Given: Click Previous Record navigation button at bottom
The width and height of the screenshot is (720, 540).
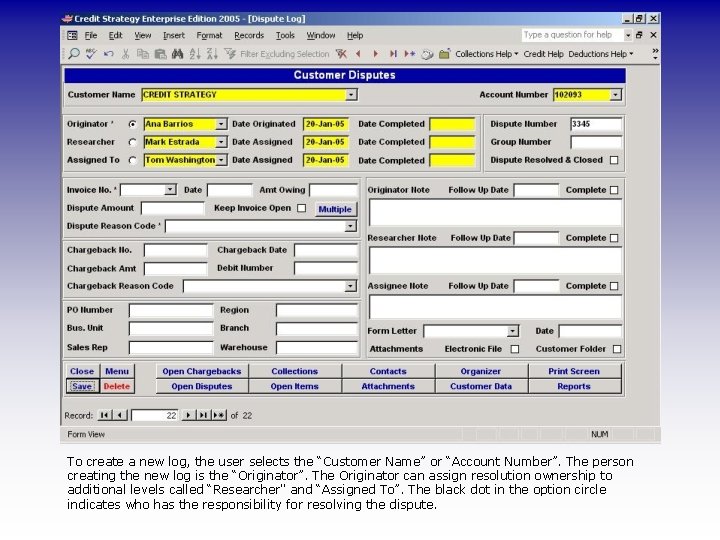Looking at the screenshot, I should click(120, 415).
